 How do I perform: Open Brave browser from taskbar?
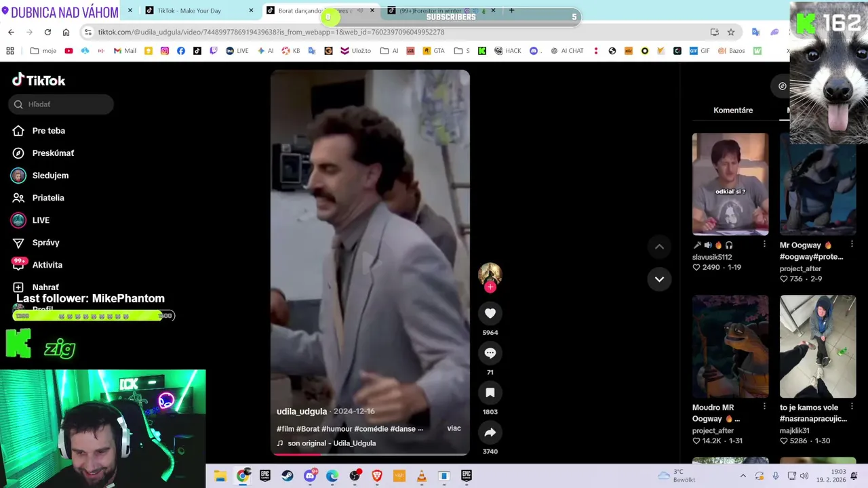(377, 476)
